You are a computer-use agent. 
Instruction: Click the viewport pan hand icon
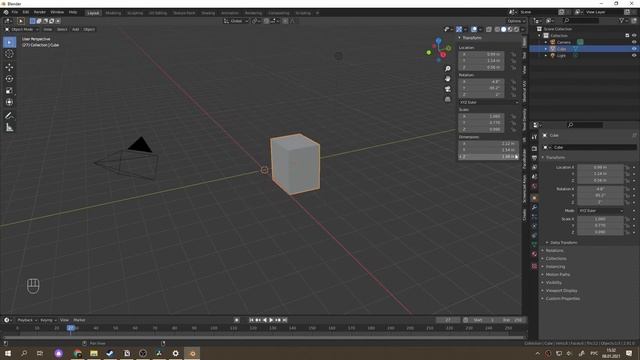point(448,78)
